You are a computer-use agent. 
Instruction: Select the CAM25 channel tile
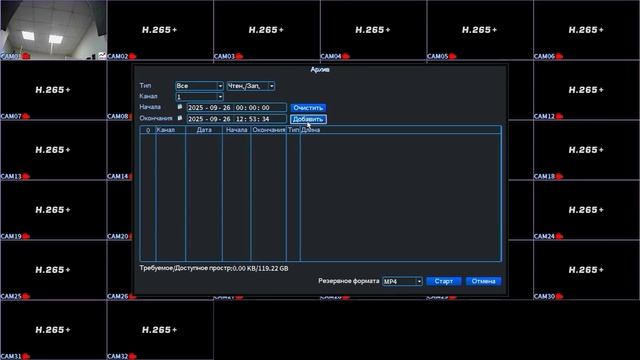pos(53,270)
